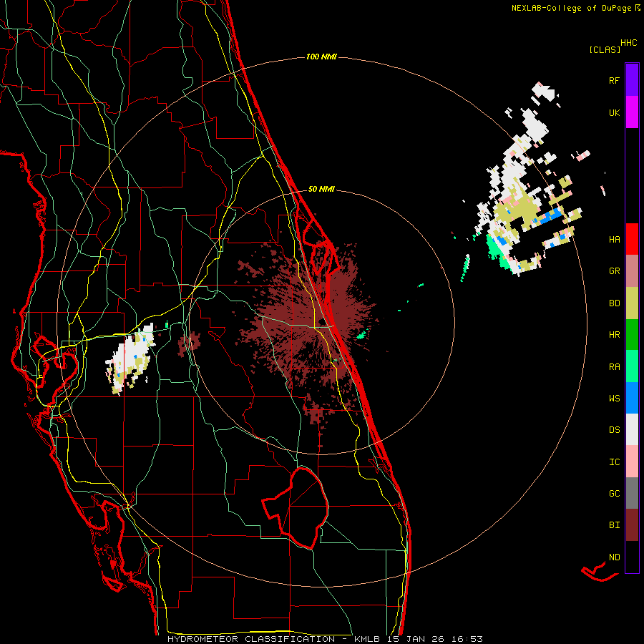Click the DS white legend swatch

(x=632, y=429)
